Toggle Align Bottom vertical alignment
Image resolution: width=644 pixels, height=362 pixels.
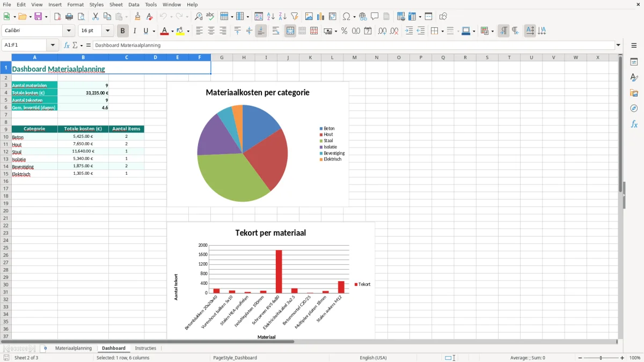point(261,31)
